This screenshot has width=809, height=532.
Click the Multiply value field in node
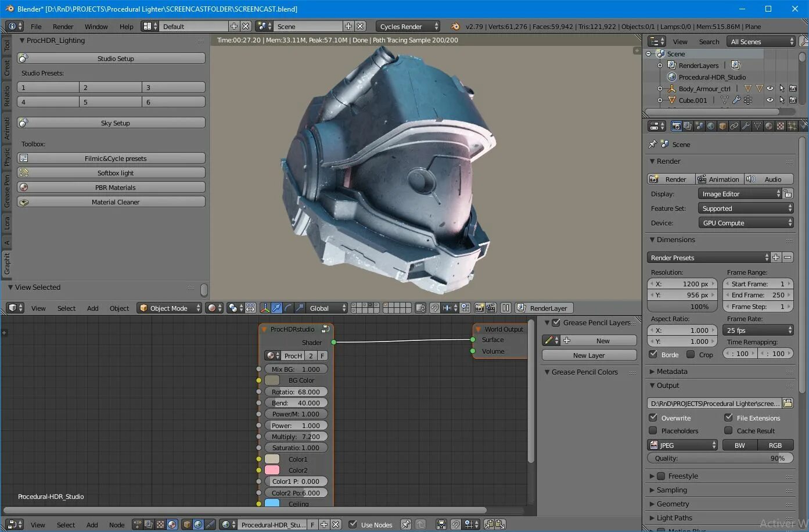pyautogui.click(x=296, y=437)
